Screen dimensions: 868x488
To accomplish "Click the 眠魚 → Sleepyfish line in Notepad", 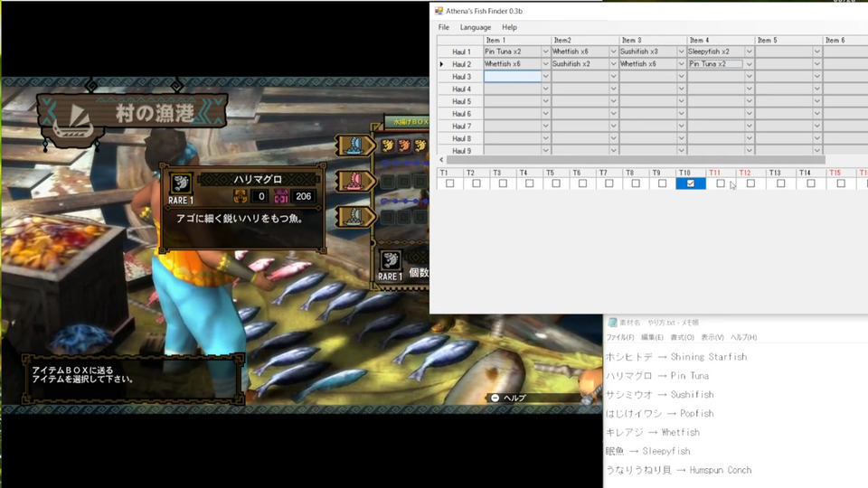I will coord(647,451).
